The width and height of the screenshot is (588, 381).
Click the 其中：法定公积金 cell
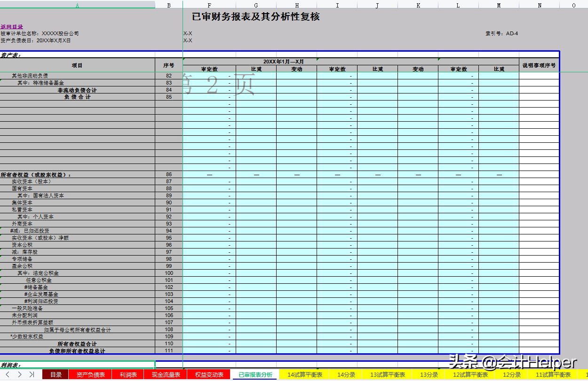(77, 273)
